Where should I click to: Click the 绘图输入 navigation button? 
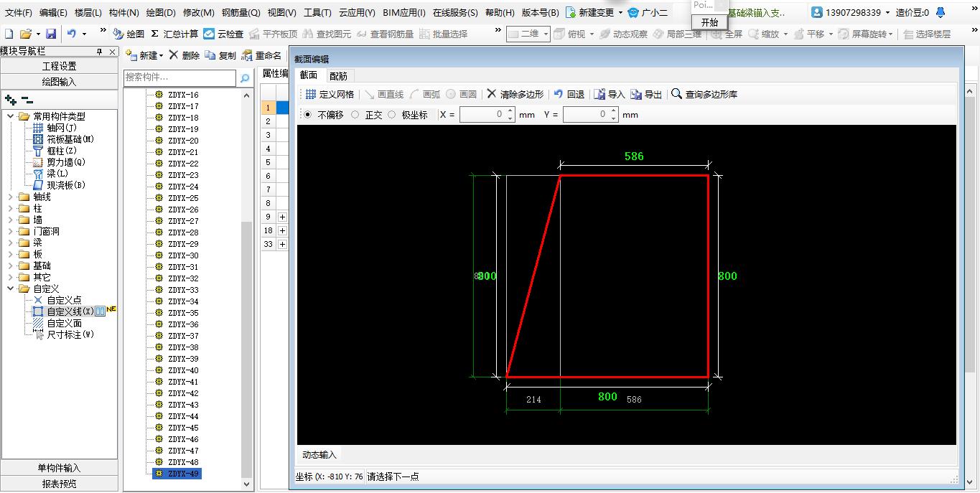tap(59, 82)
